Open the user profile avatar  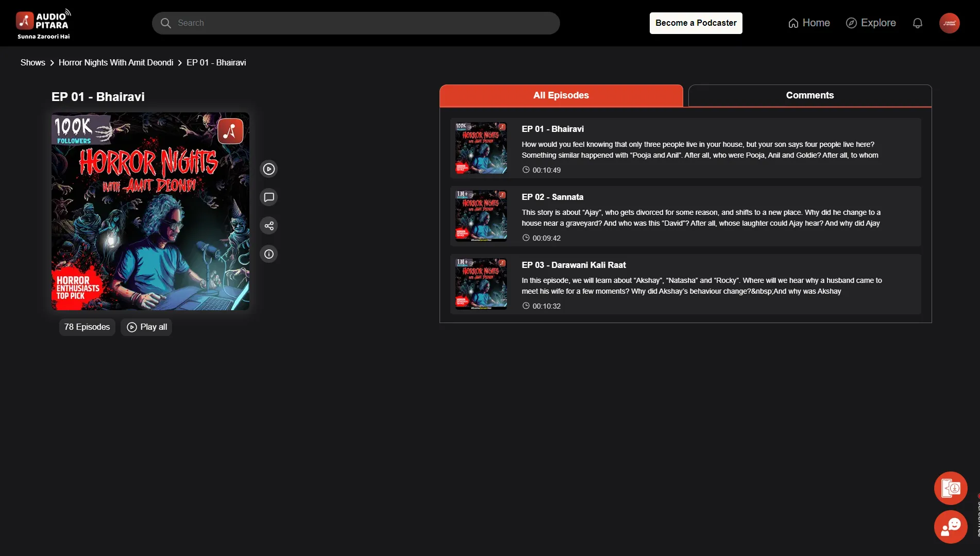pos(949,23)
